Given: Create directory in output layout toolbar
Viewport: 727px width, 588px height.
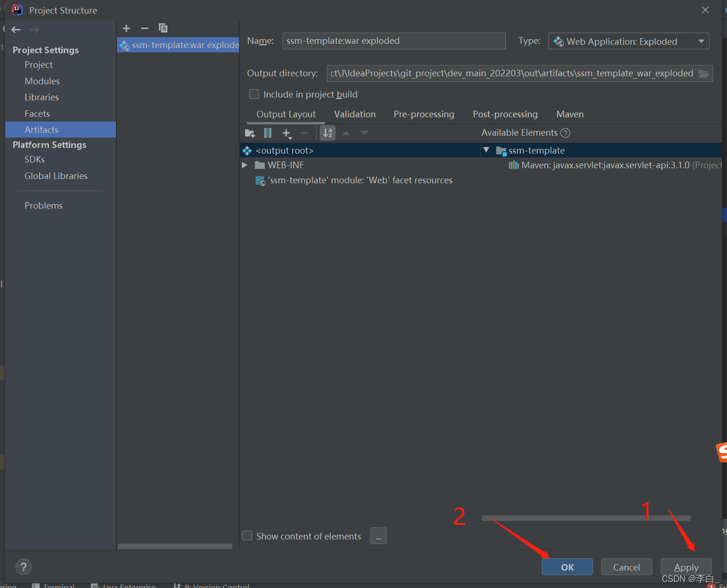Looking at the screenshot, I should tap(250, 133).
